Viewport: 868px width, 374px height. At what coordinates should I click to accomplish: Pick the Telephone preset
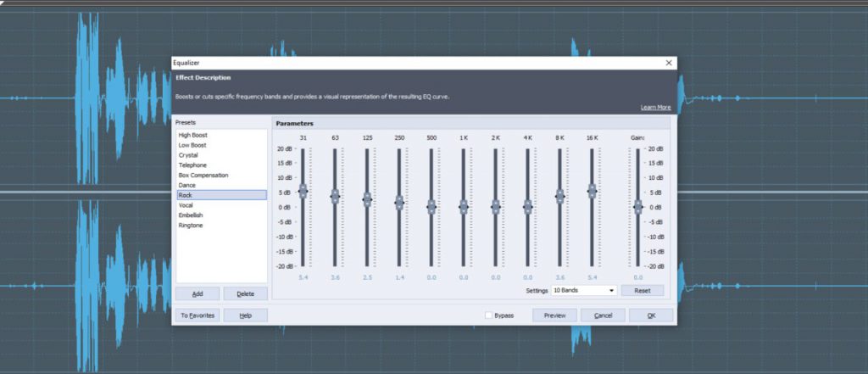(x=192, y=165)
